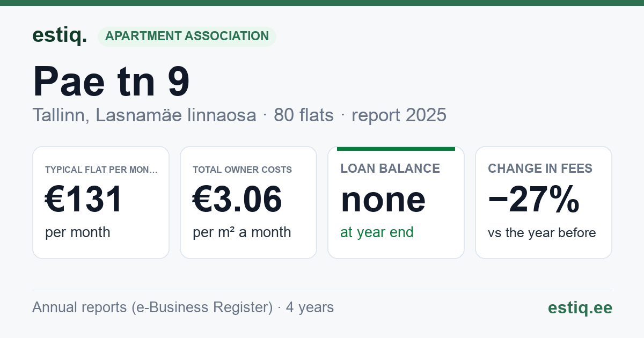Click the −27% value
Image resolution: width=644 pixels, height=338 pixels.
[x=533, y=199]
